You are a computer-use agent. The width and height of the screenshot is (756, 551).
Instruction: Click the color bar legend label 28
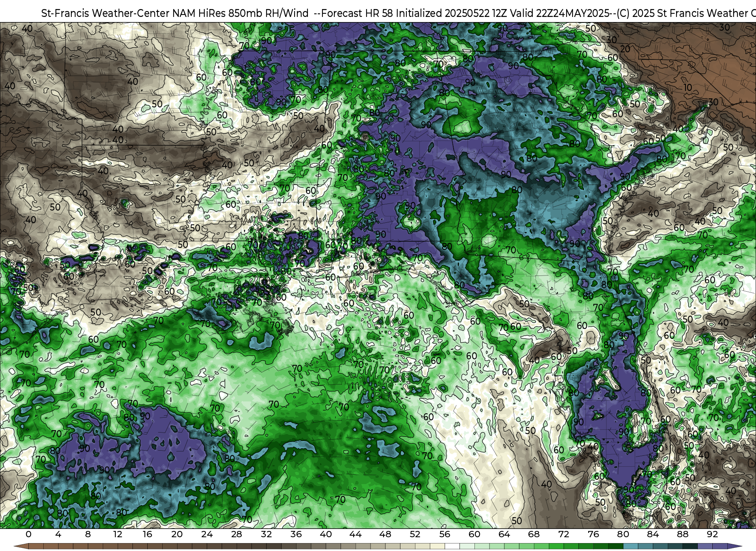pyautogui.click(x=237, y=534)
